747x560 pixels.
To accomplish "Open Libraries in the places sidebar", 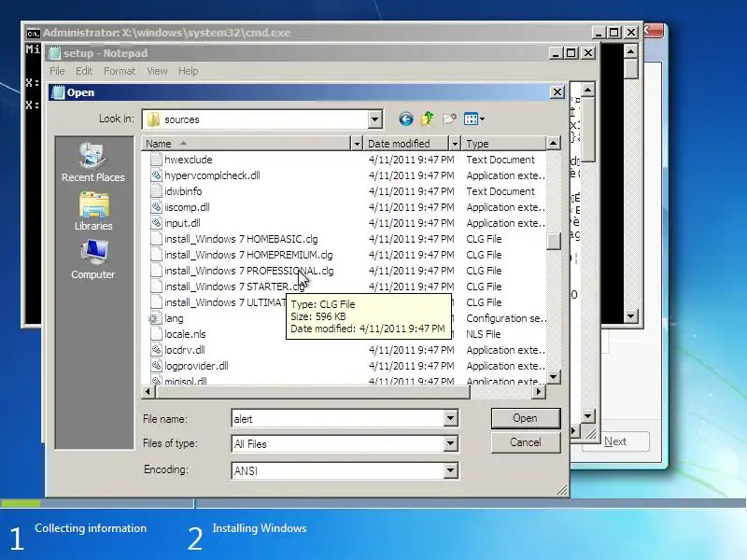I will (93, 212).
